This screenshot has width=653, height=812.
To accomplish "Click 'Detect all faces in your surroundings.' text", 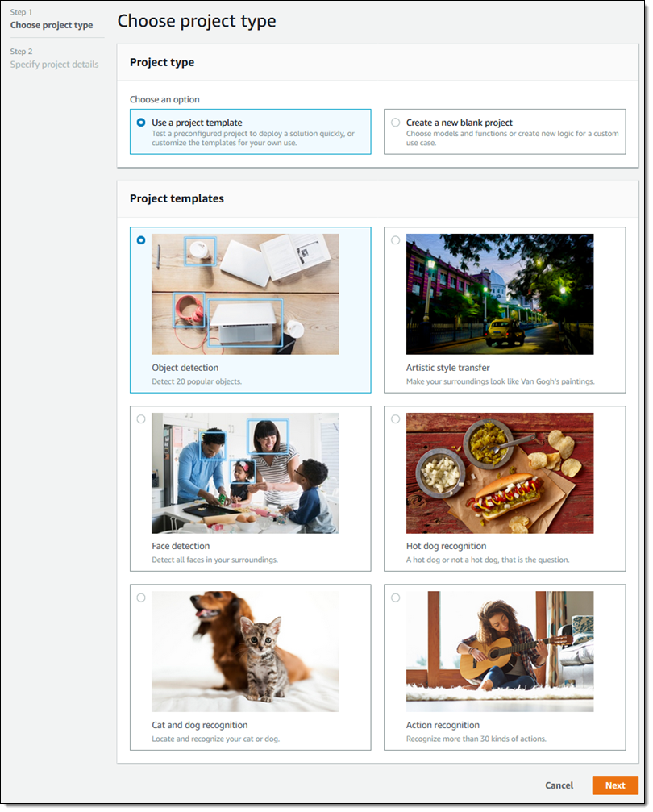I will (215, 560).
